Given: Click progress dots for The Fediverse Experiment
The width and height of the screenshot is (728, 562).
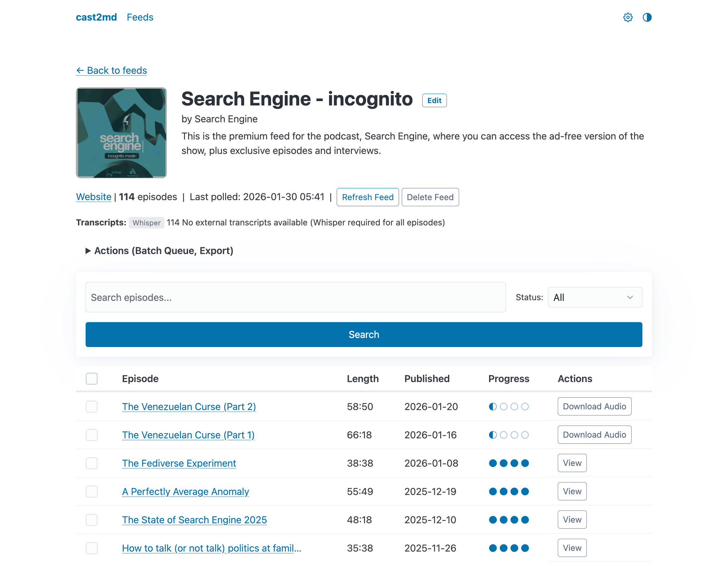Looking at the screenshot, I should (509, 463).
